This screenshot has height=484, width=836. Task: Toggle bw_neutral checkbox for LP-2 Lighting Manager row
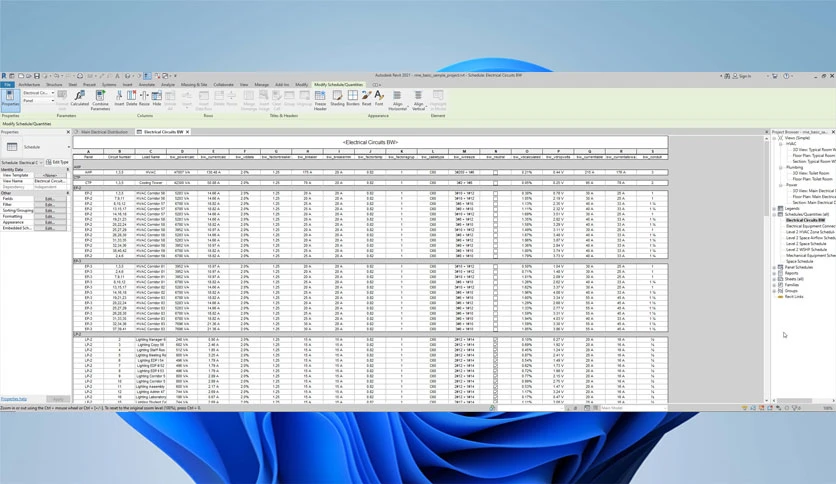tap(495, 340)
